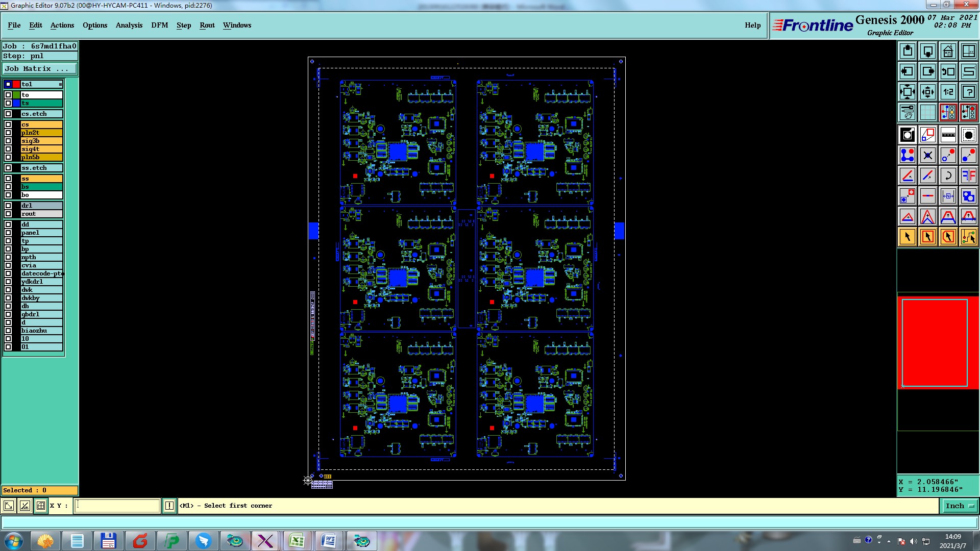This screenshot has height=551, width=980.
Task: Click the X Y coordinate input field
Action: (117, 506)
